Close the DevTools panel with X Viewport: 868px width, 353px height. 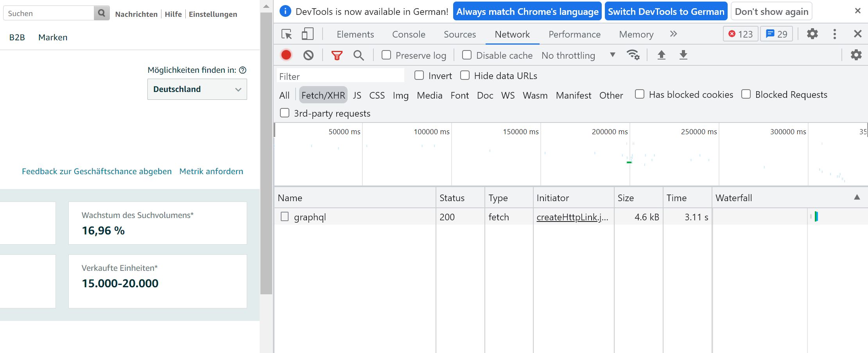tap(858, 34)
